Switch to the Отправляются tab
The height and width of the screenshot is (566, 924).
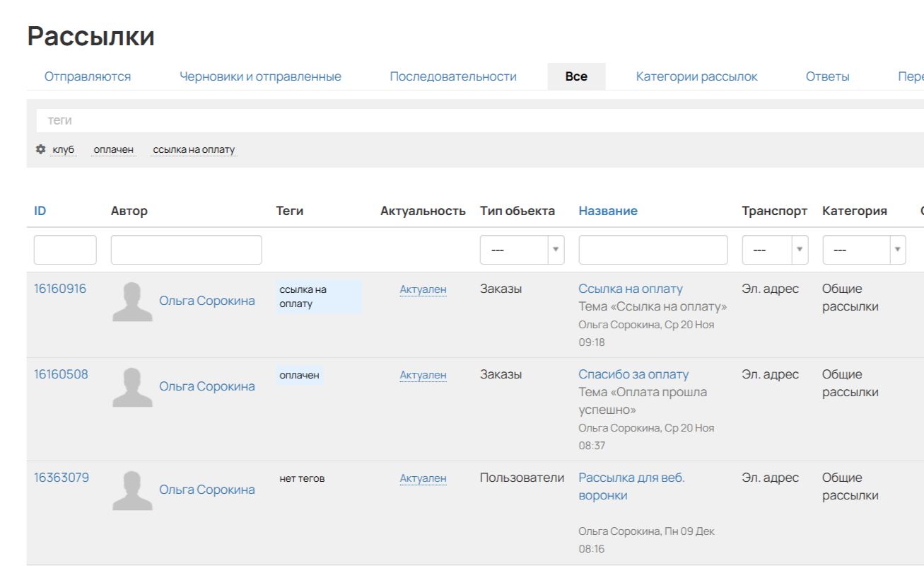tap(88, 76)
